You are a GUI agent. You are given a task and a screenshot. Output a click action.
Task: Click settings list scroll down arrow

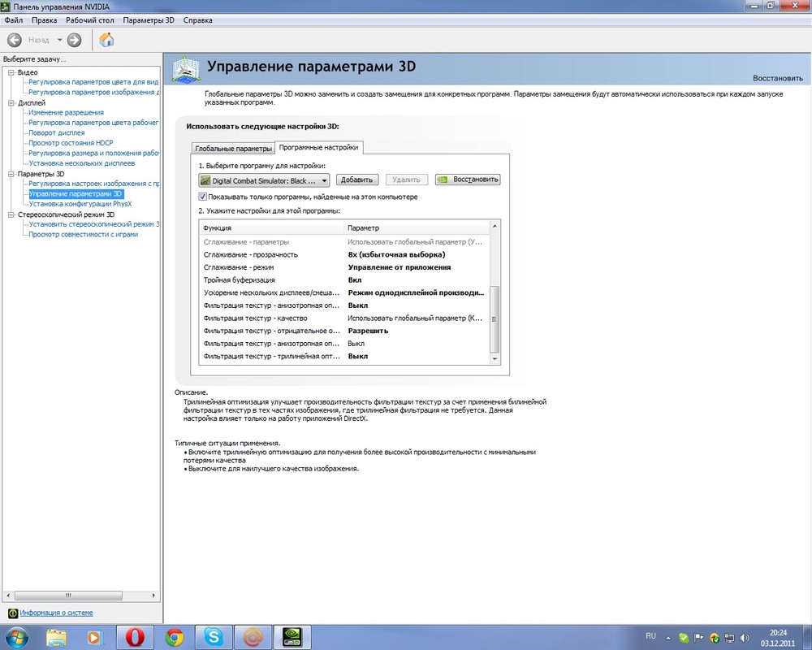pos(495,358)
